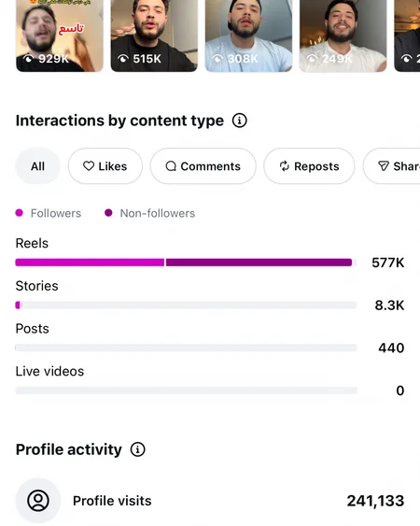Click the Stories interactions bar

click(x=186, y=305)
